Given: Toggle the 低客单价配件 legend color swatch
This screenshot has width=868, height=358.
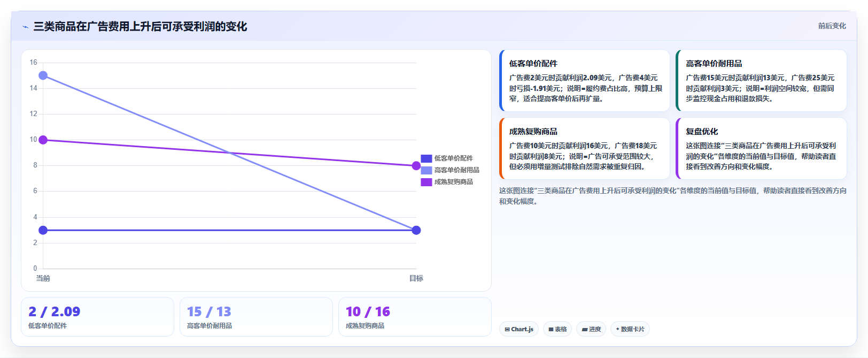Looking at the screenshot, I should (426, 158).
